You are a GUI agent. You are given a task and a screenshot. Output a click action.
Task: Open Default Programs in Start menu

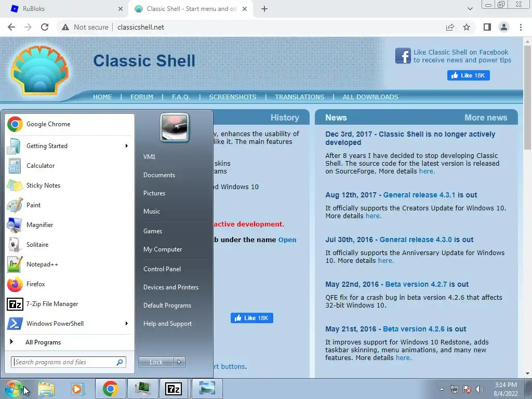[167, 305]
